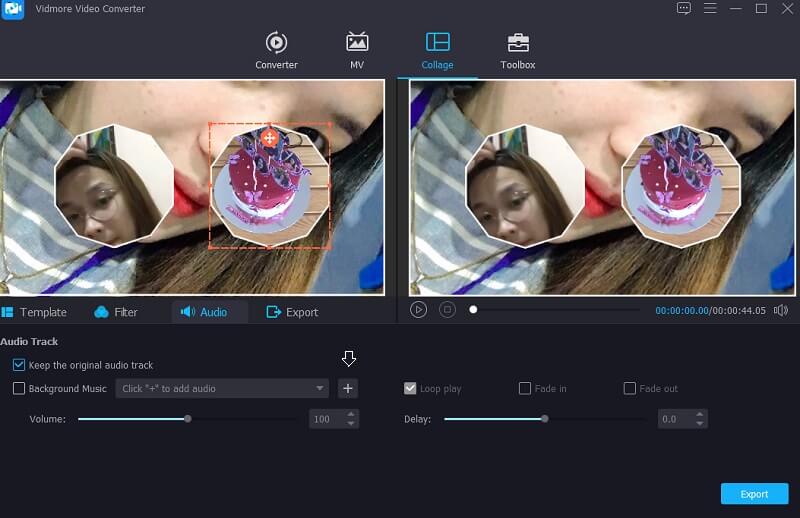Viewport: 800px width, 518px height.
Task: Click the plus button to add audio
Action: (347, 389)
